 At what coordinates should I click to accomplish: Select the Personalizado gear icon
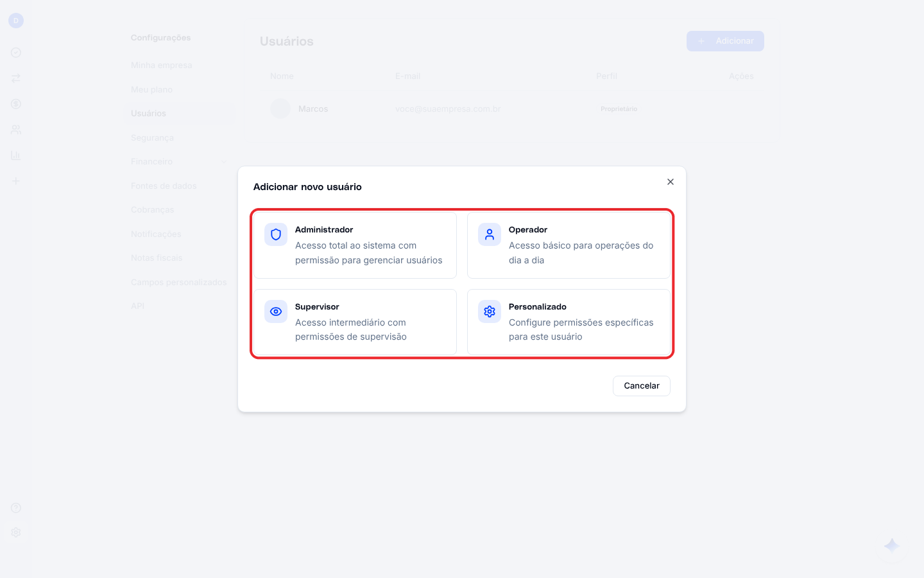tap(490, 311)
